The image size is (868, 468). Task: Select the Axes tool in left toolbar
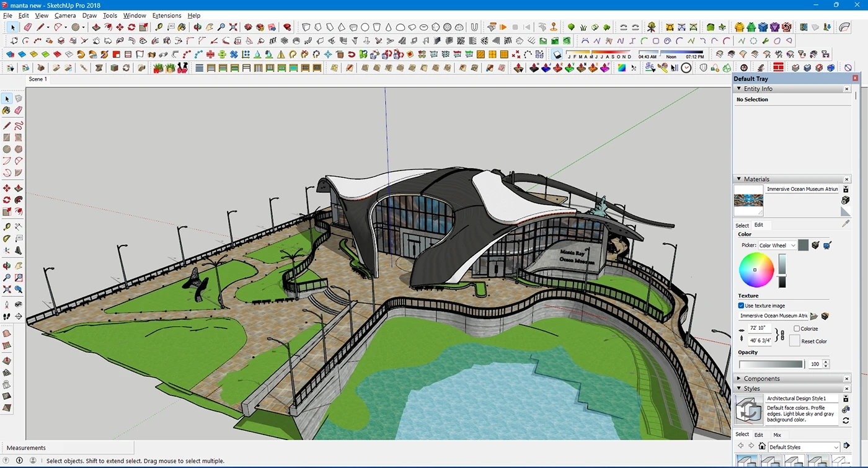pyautogui.click(x=7, y=250)
